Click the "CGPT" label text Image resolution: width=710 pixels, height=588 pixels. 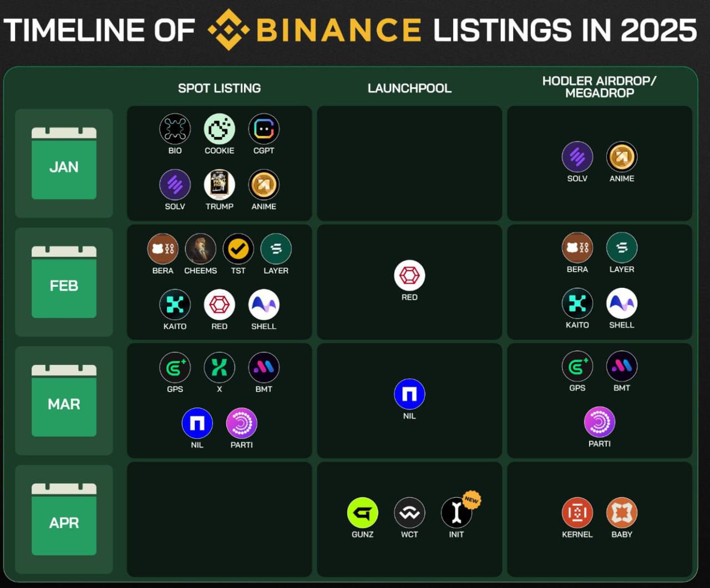click(x=264, y=151)
